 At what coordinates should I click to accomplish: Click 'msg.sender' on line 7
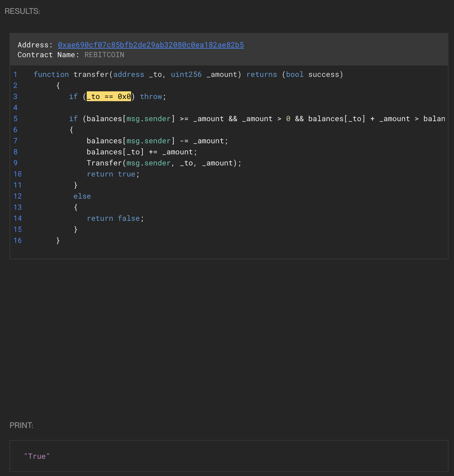148,141
